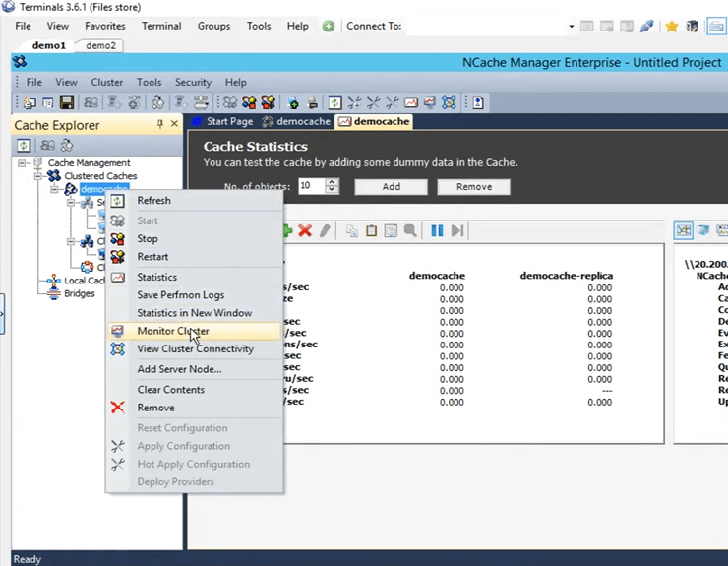
Task: Collapse the democache tree node
Action: pos(54,189)
